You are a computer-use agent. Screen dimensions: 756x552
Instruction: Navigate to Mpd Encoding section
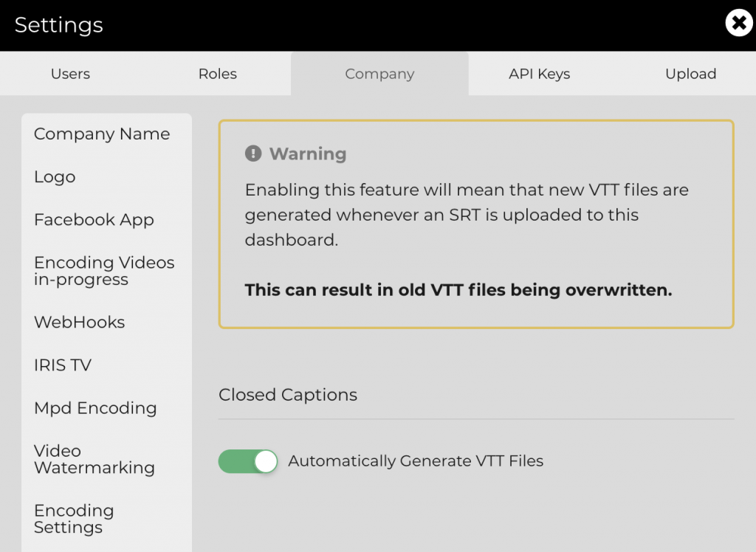[x=95, y=408]
